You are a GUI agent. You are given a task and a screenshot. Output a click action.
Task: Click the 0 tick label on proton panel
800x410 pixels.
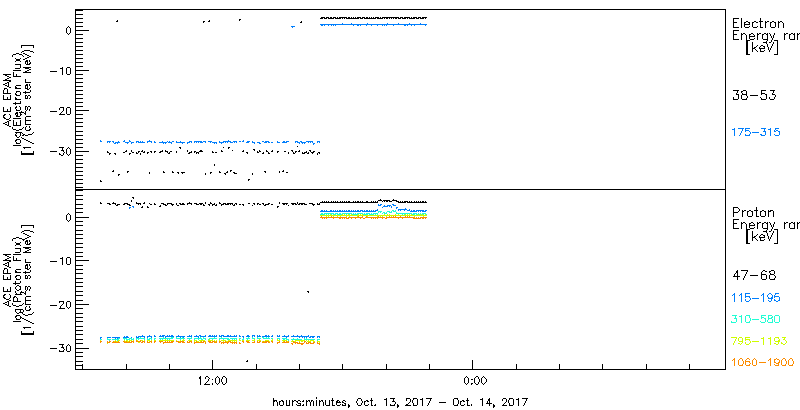(x=66, y=217)
